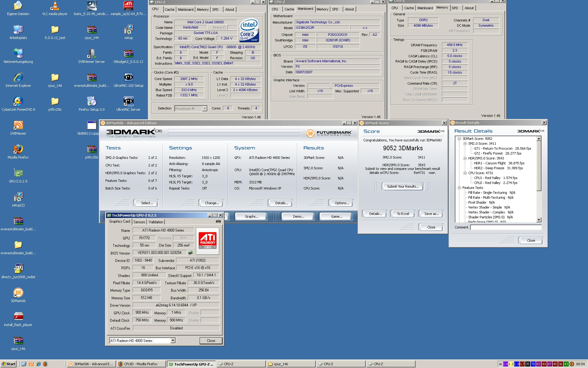Select GT1 - Return To Proxycon result row

(503, 148)
